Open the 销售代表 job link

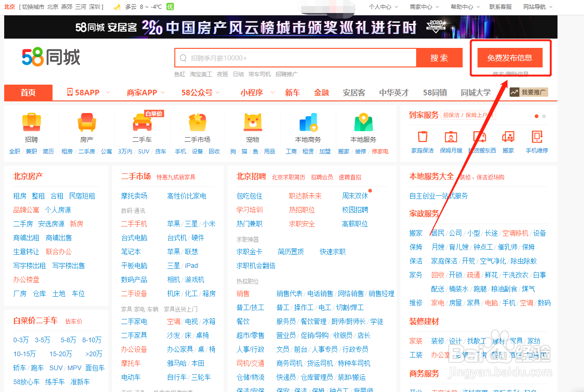pos(289,293)
